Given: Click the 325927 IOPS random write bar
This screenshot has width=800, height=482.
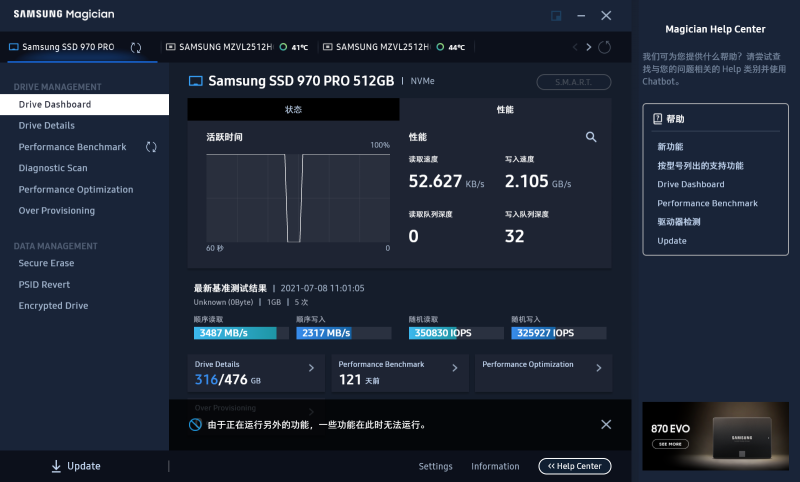Looking at the screenshot, I should [x=559, y=333].
